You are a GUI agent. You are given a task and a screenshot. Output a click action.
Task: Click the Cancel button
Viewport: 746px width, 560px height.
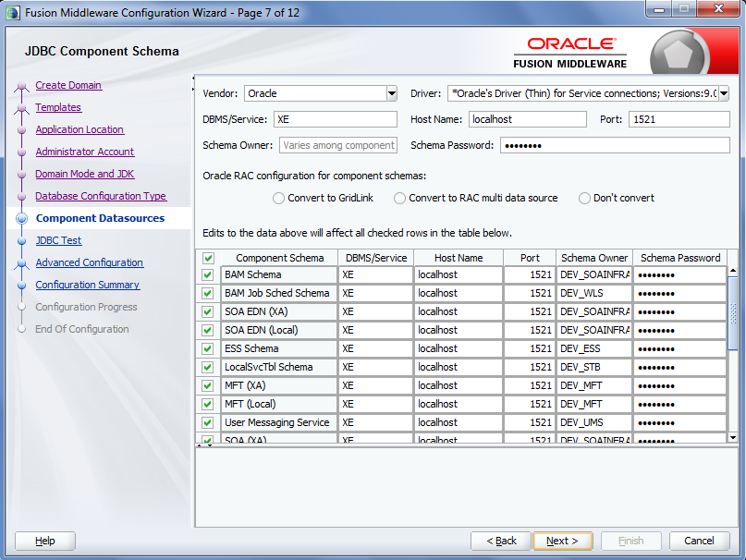699,541
